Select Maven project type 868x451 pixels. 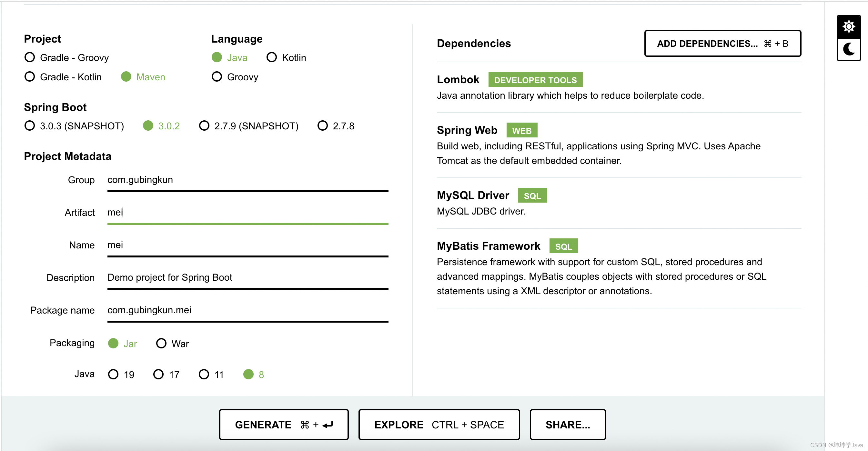click(143, 77)
